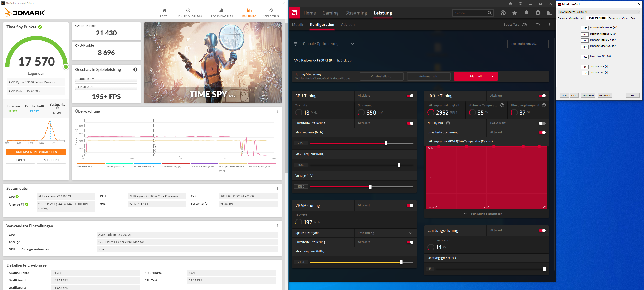Click the reset tuning arrow icon
This screenshot has height=290, width=644.
[538, 24]
